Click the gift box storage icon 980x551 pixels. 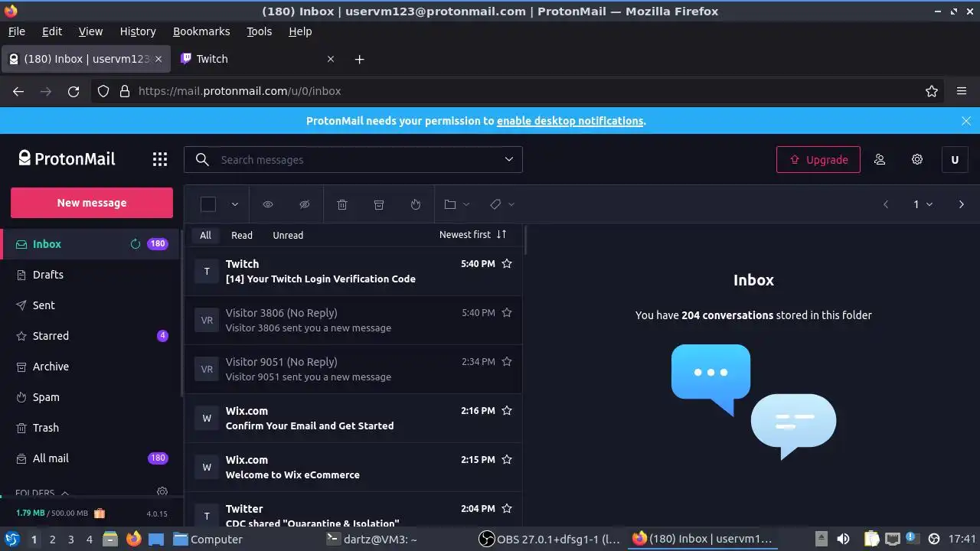click(x=100, y=514)
